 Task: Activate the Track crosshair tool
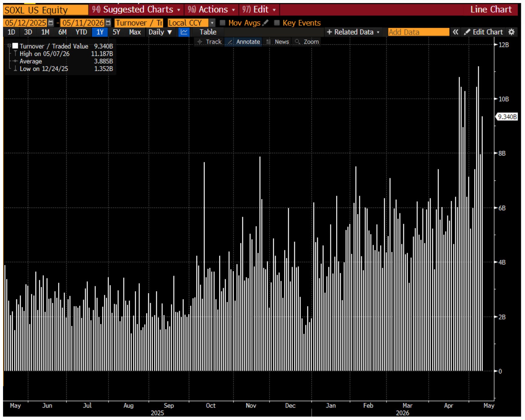point(209,42)
